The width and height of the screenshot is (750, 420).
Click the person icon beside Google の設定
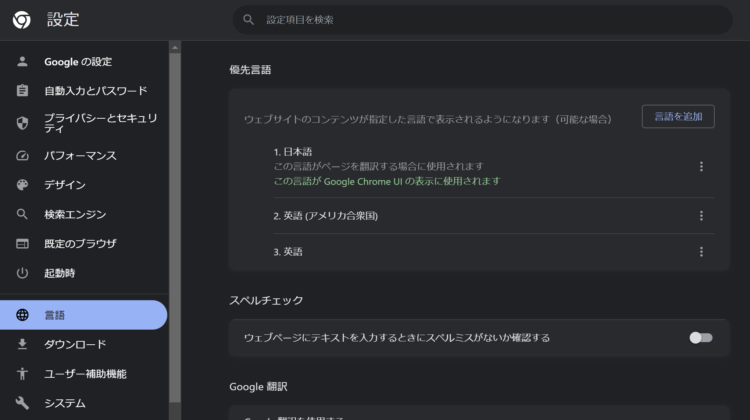(22, 61)
